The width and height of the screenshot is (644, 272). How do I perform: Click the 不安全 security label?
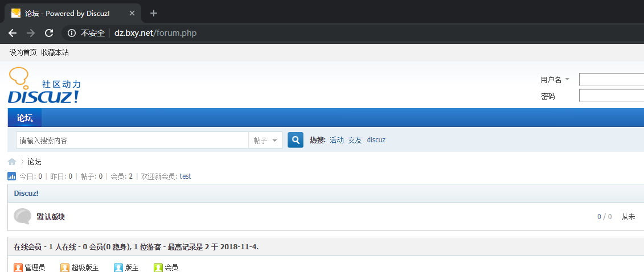[92, 33]
